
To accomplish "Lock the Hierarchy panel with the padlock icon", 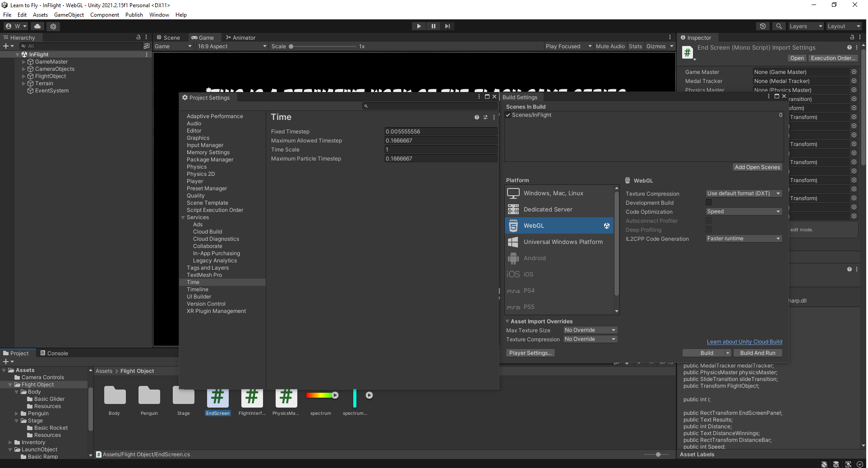I will [139, 37].
